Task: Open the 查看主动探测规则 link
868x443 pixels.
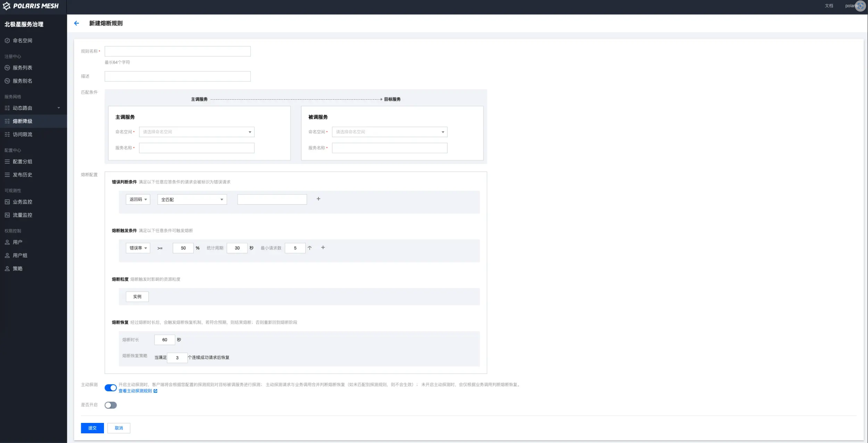Action: click(x=135, y=391)
